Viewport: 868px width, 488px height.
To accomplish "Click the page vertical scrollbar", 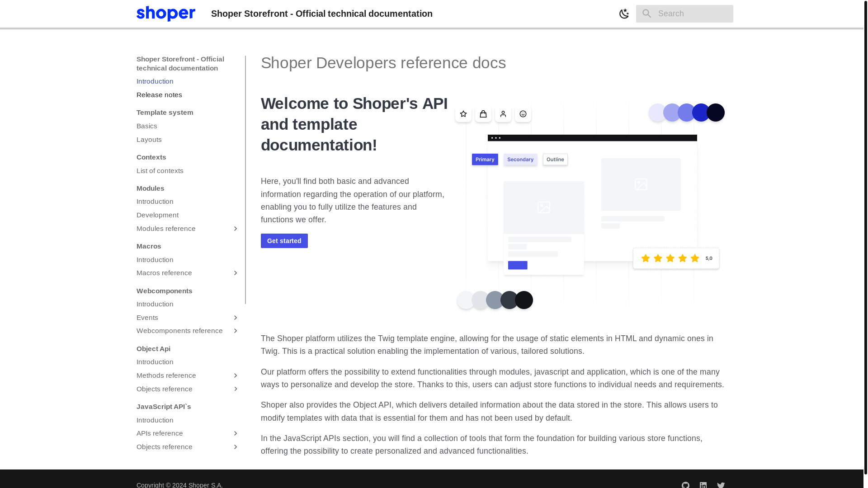I will coord(865,237).
